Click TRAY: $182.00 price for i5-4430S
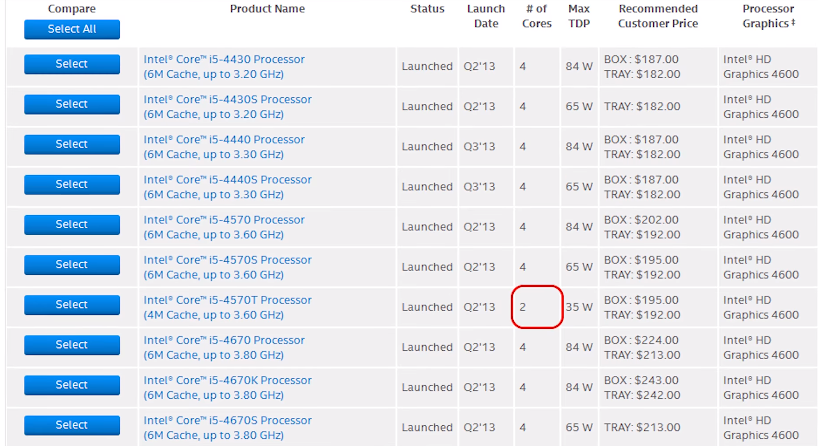The image size is (818, 446). coord(642,106)
